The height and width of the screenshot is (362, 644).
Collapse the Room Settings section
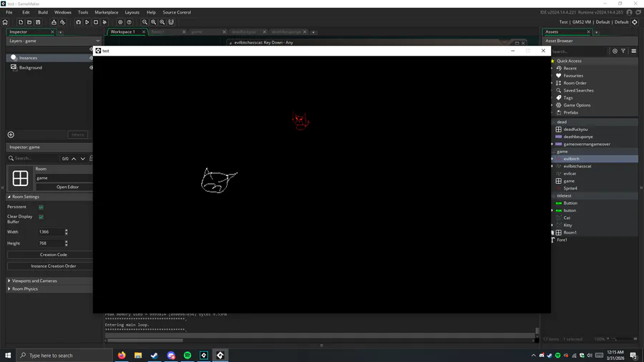tap(9, 197)
